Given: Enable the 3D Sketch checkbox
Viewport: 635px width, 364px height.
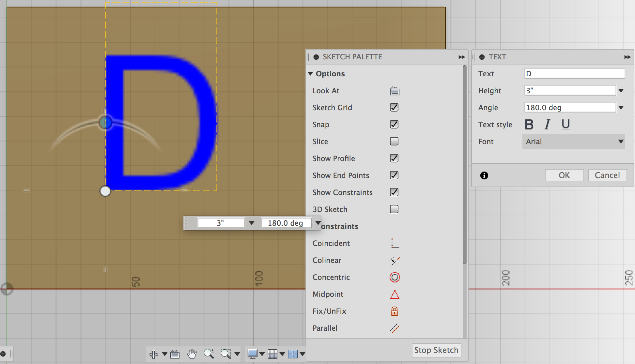Looking at the screenshot, I should pos(394,209).
